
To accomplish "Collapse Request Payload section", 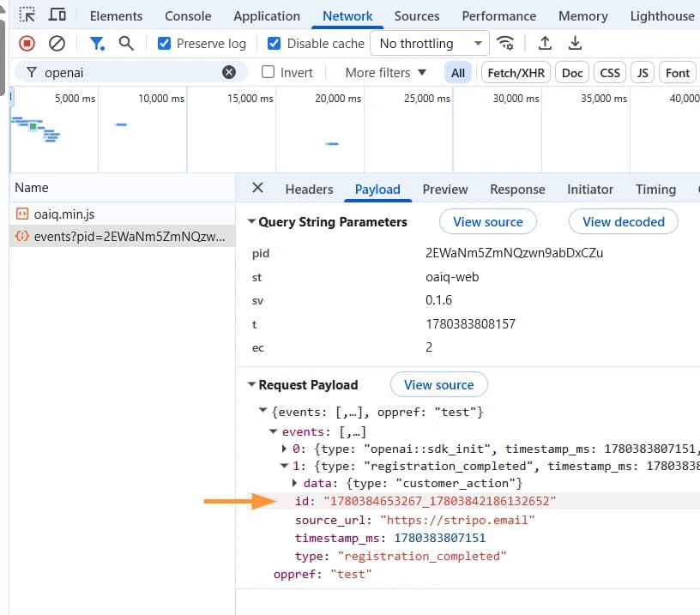I will point(251,384).
